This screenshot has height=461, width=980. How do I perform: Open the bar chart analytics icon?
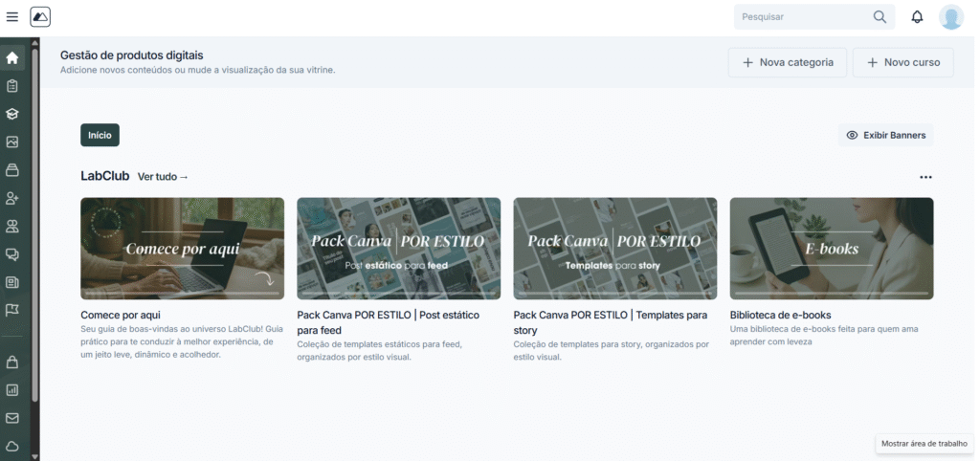tap(12, 390)
